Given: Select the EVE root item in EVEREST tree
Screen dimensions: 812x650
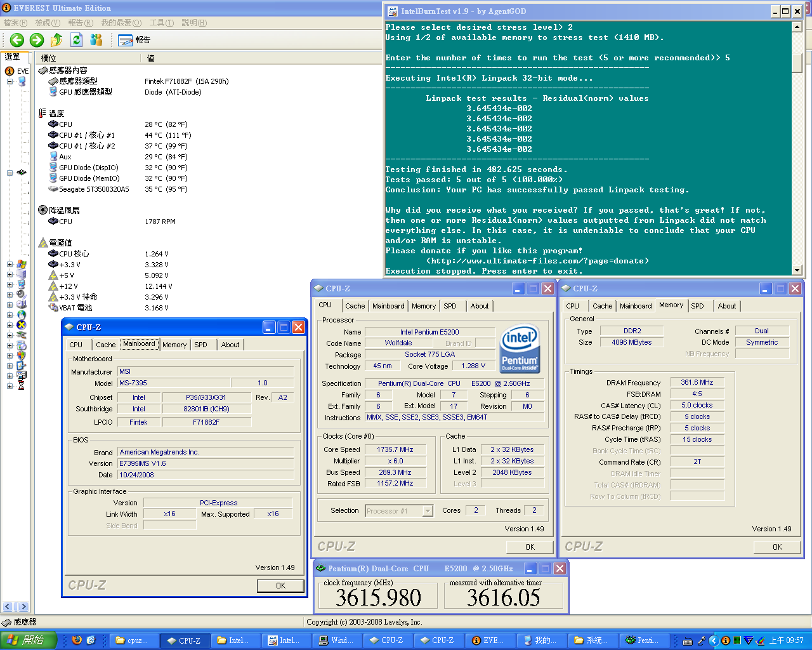Looking at the screenshot, I should click(18, 71).
